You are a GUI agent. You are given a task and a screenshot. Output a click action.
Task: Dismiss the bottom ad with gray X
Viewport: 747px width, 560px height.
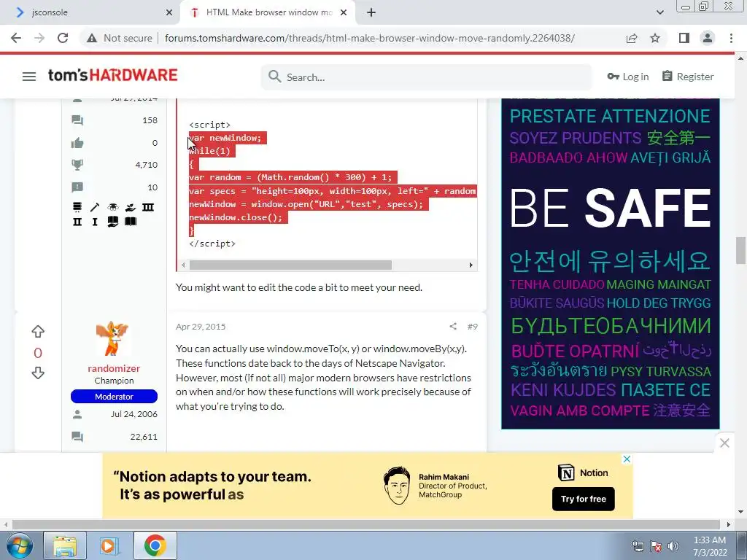724,443
